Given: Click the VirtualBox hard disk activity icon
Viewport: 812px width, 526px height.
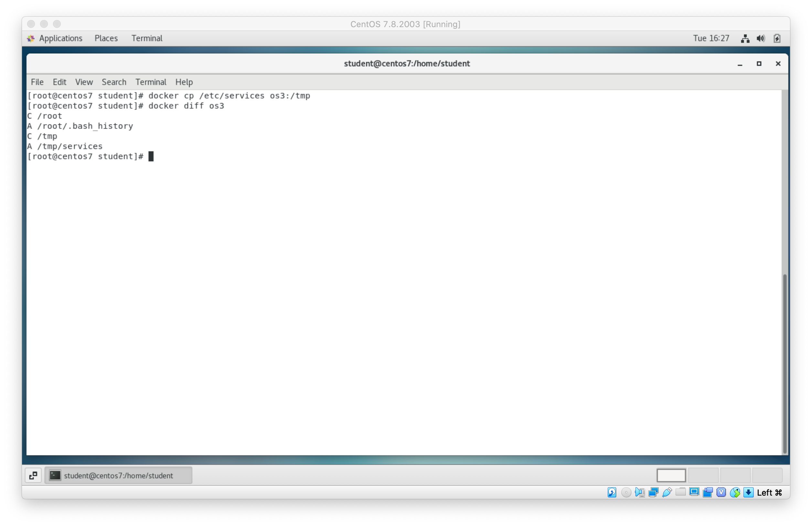Looking at the screenshot, I should click(612, 492).
